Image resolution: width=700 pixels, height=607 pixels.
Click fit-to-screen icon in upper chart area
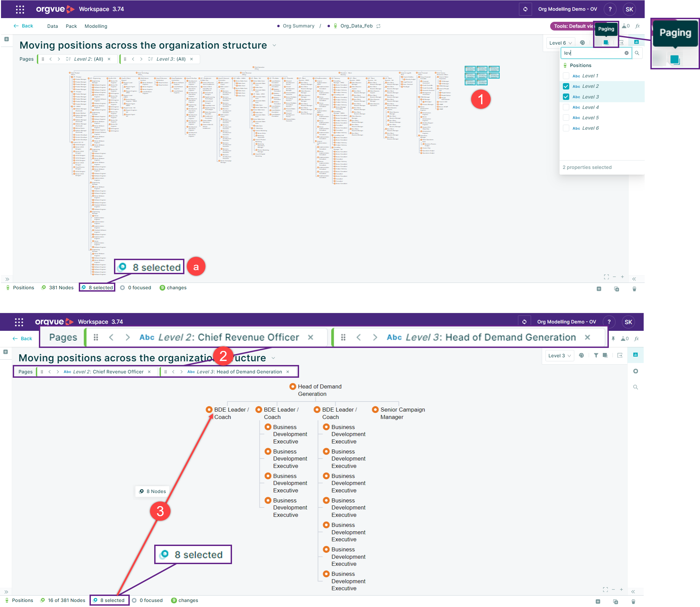pyautogui.click(x=606, y=277)
